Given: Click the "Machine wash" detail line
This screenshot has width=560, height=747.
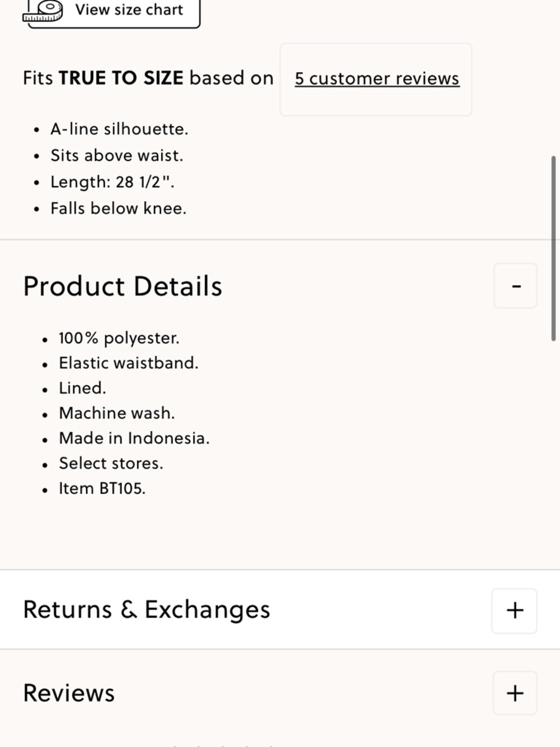Looking at the screenshot, I should coord(116,413).
